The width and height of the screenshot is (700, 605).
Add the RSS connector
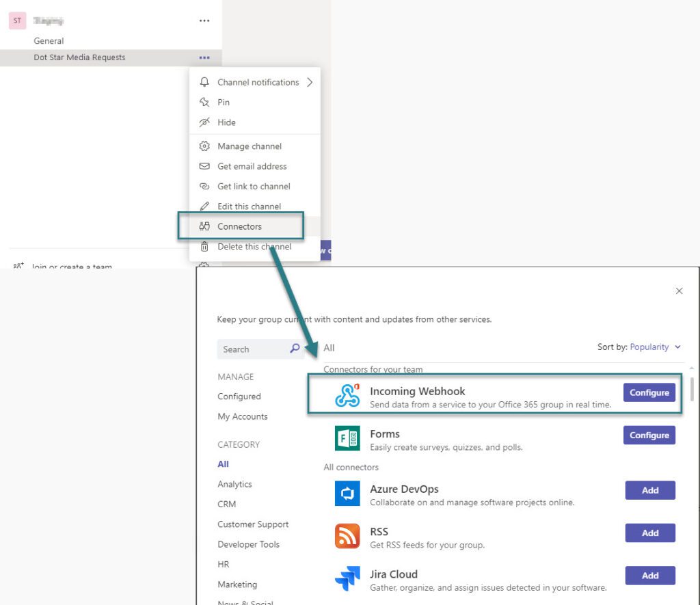(x=650, y=533)
